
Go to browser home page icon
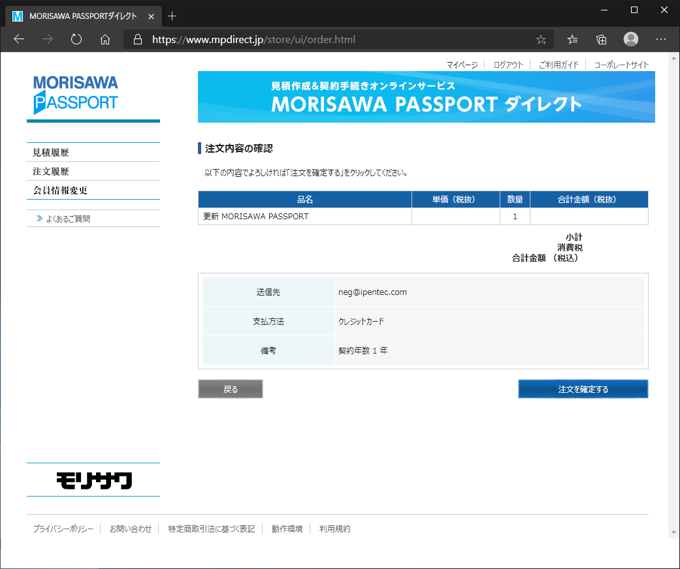(x=105, y=39)
